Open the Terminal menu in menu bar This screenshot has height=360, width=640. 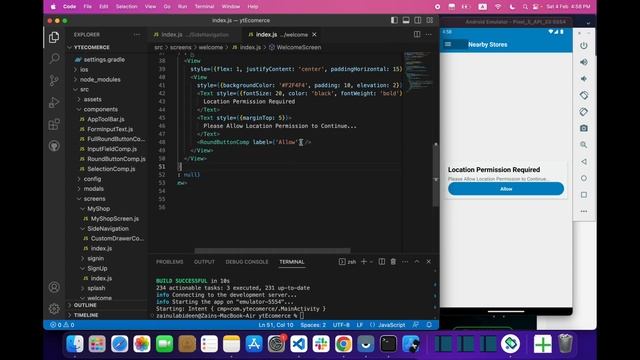coord(204,7)
